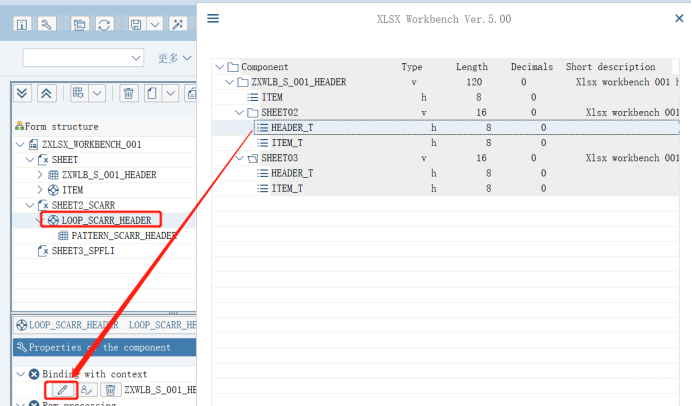Click the wrench settings toolbar icon
Screen dimensions: 692x406
(x=46, y=24)
